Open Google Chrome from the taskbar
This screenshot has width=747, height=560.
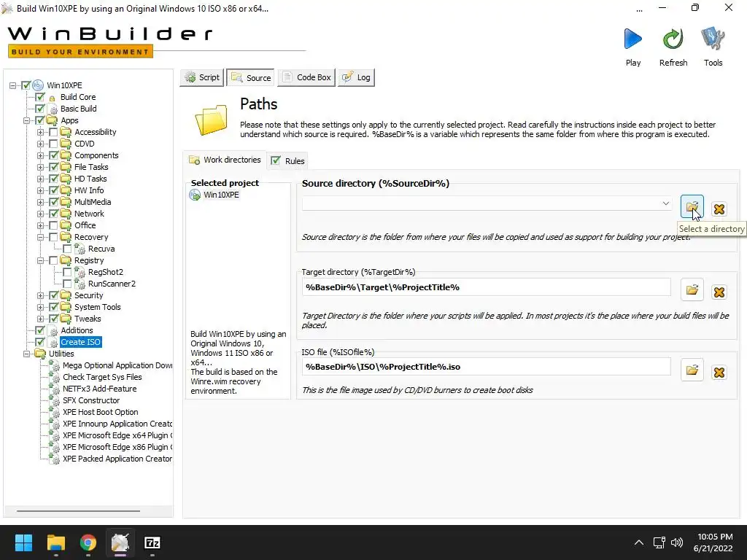tap(88, 542)
